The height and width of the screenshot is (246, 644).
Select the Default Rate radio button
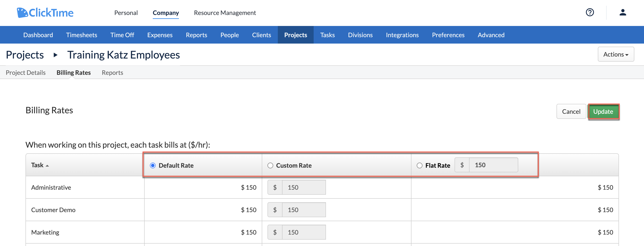pos(153,165)
